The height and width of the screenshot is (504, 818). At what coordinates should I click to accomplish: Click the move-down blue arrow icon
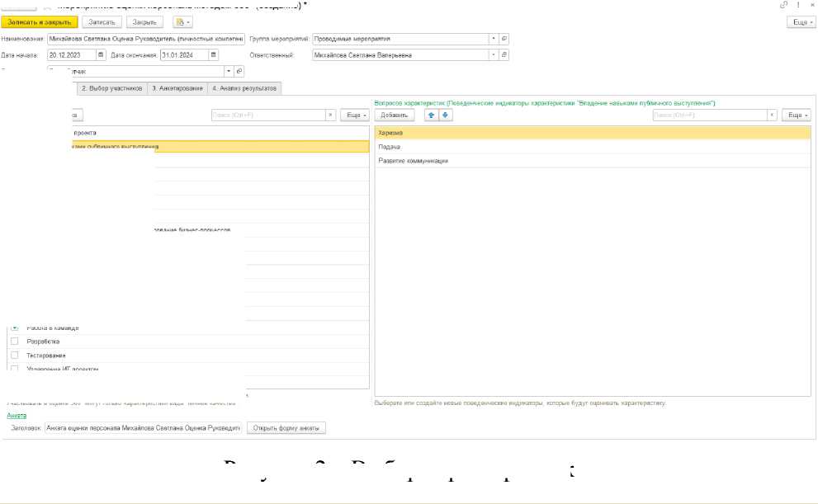click(x=445, y=115)
